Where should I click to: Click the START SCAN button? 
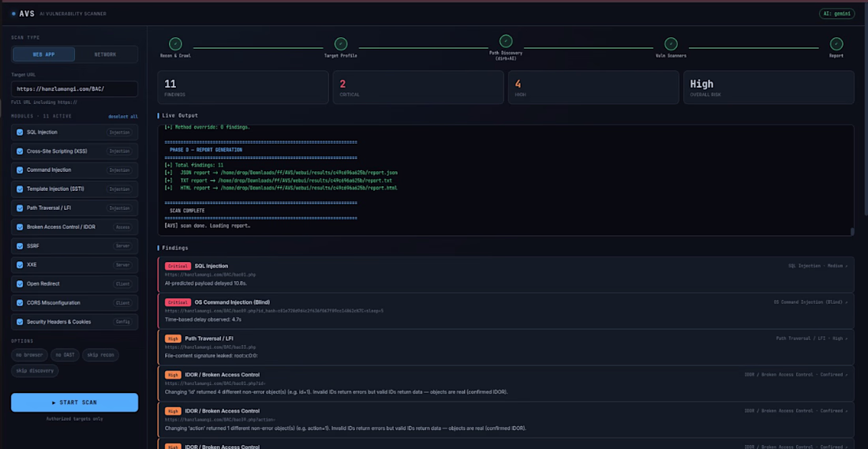click(74, 402)
